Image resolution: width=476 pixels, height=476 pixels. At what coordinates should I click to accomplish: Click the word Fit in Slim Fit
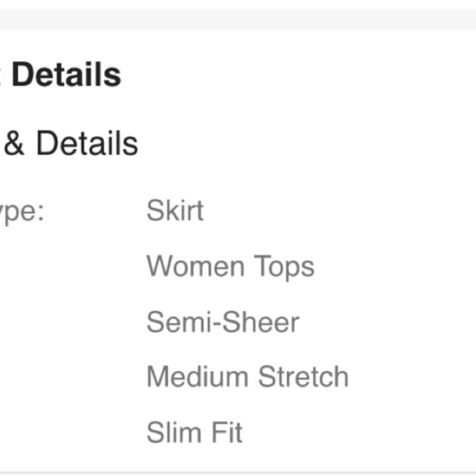(x=227, y=432)
